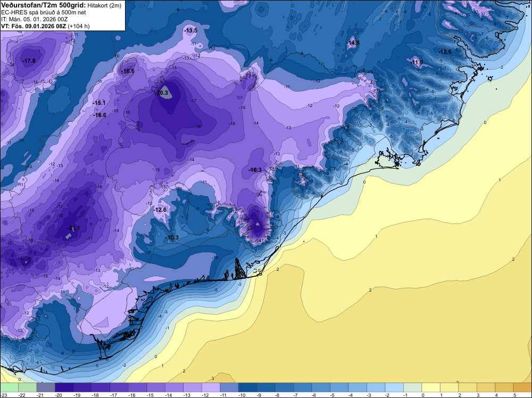This screenshot has width=532, height=398.
Task: Click the -12 light lavender legend swatch
Action: 211,387
